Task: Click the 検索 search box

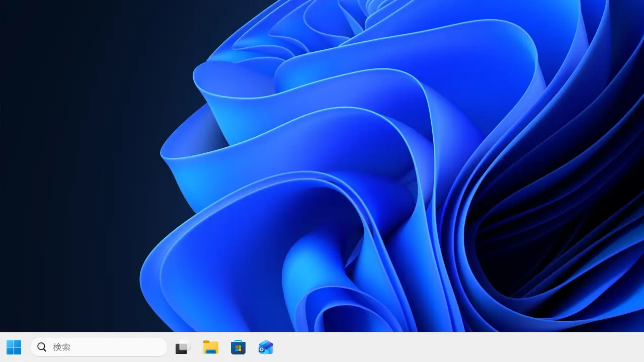Action: [x=99, y=347]
